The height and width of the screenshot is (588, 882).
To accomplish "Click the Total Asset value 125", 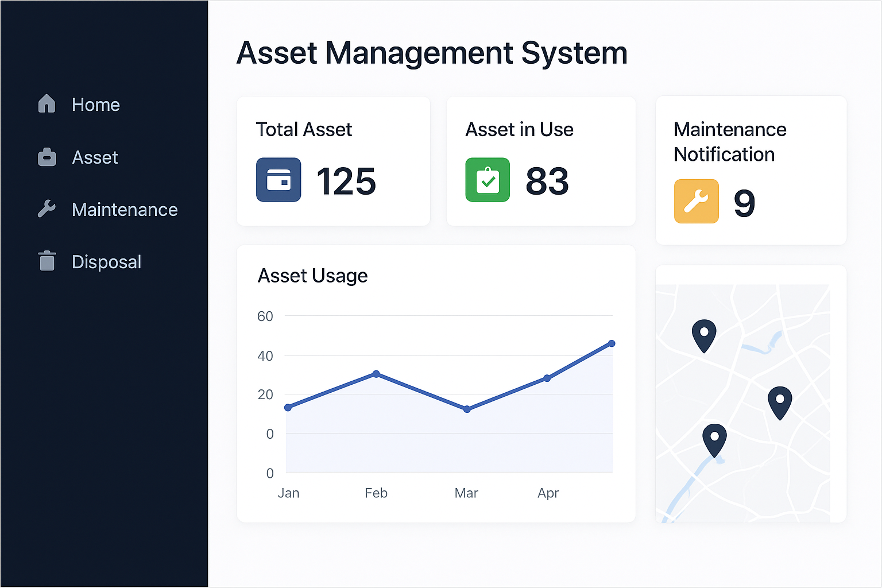I will click(x=346, y=181).
